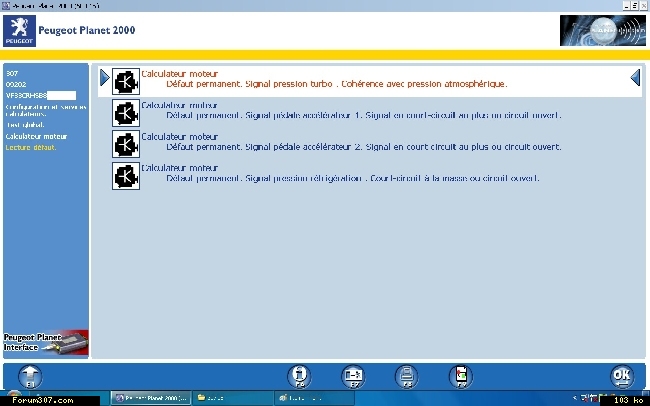Open the folder window in taskbar

tap(233, 398)
